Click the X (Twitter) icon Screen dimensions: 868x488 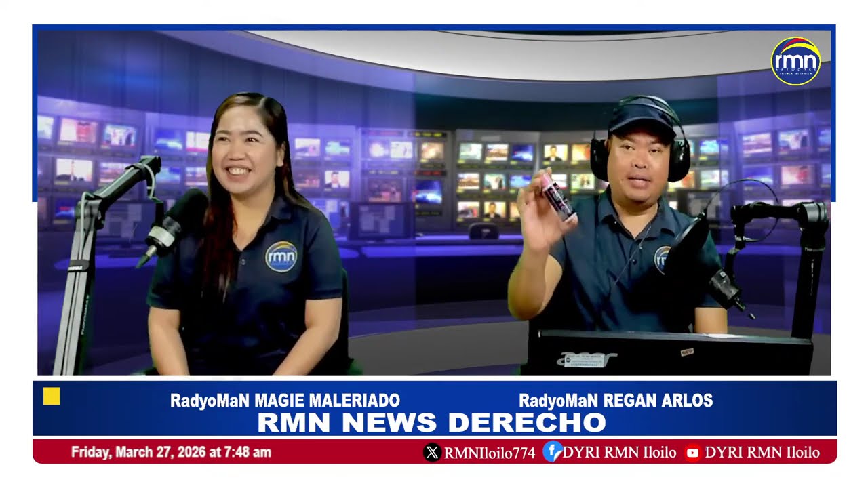coord(432,452)
